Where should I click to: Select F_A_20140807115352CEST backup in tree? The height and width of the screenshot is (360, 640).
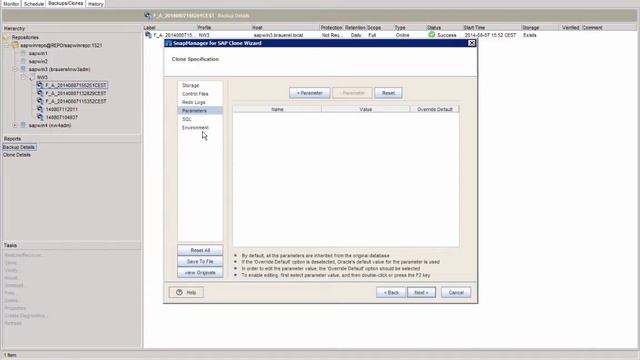pos(76,101)
